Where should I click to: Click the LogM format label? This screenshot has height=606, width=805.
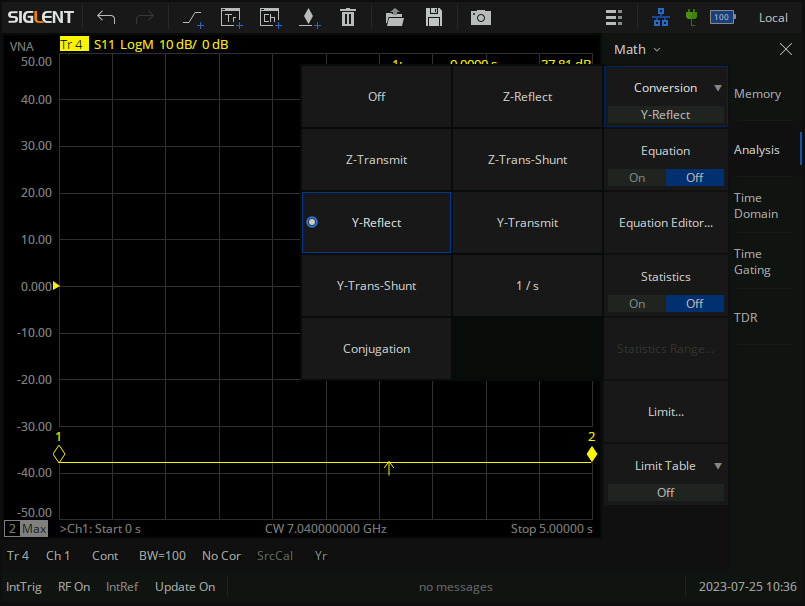click(137, 44)
